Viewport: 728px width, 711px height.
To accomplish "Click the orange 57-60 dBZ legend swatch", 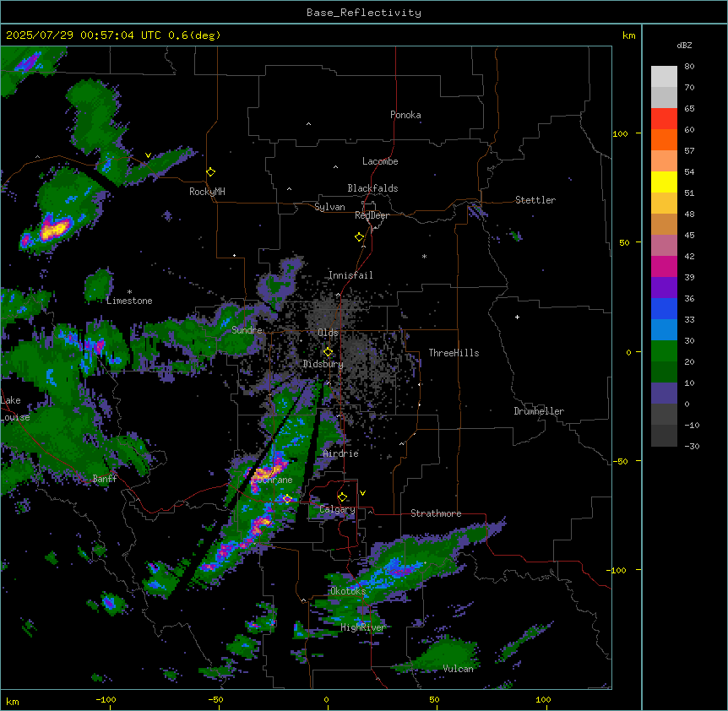I will click(x=664, y=139).
